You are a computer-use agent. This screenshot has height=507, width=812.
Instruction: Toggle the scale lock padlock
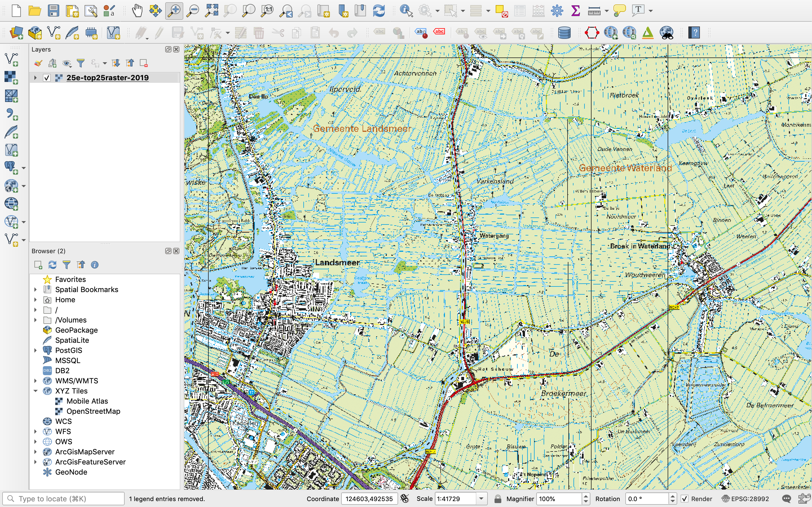coord(497,499)
